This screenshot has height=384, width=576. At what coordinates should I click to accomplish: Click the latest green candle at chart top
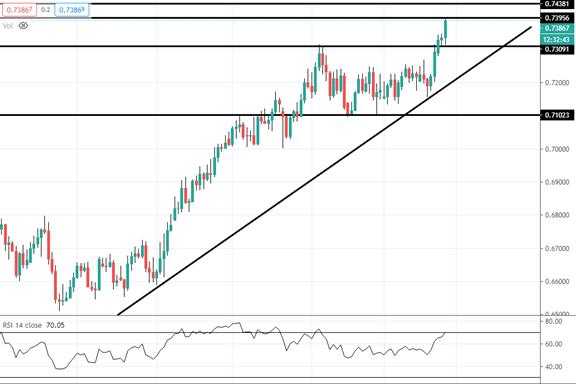point(446,29)
